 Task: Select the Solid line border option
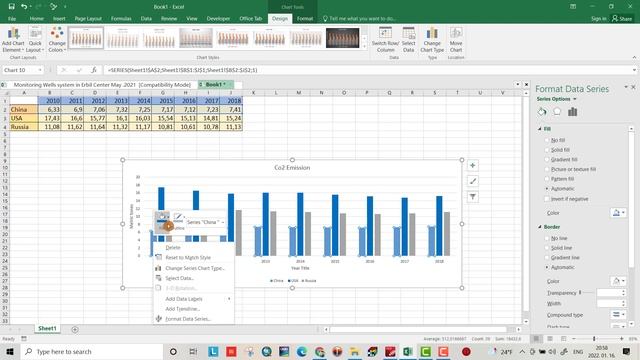pos(547,248)
